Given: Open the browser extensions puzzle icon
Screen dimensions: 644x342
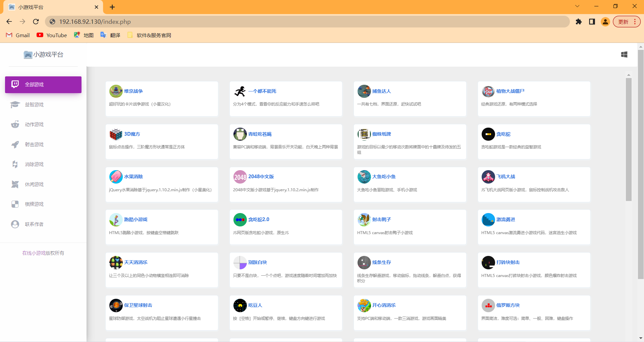Looking at the screenshot, I should [579, 22].
